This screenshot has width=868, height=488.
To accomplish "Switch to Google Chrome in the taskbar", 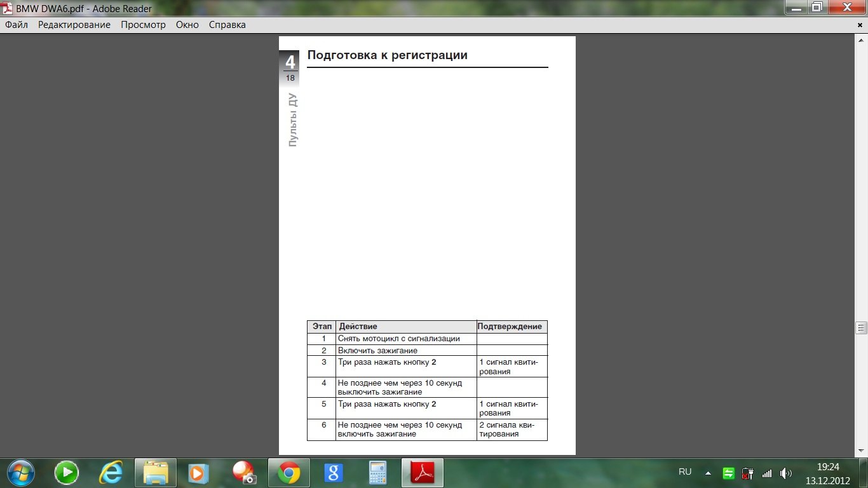I will pos(288,473).
